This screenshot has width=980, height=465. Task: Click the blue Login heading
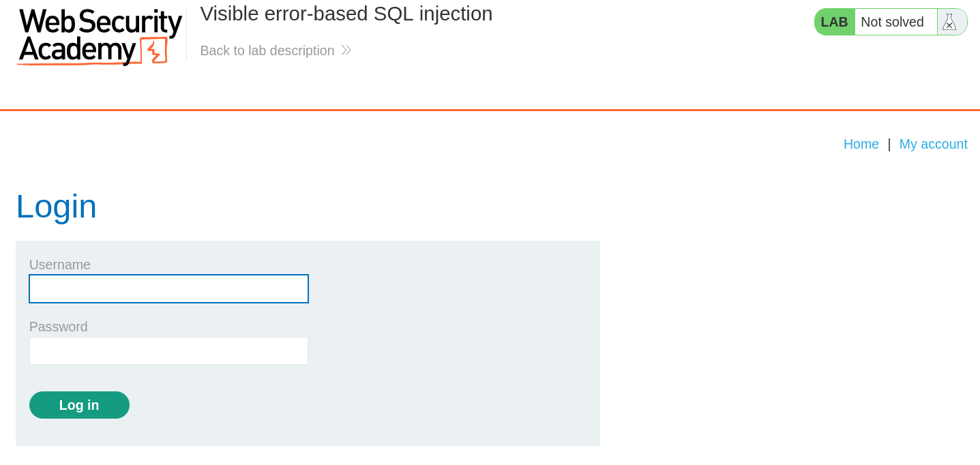click(57, 206)
